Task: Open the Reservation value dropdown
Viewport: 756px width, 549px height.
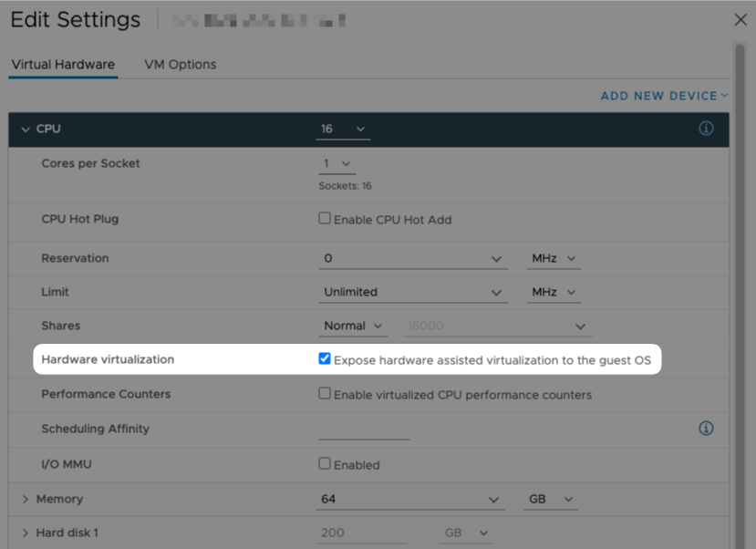Action: click(x=413, y=259)
